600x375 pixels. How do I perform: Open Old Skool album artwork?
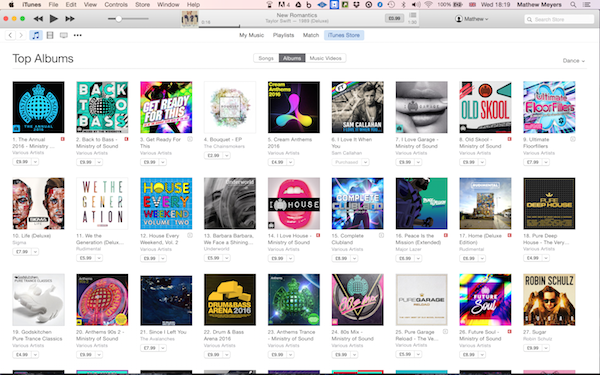pyautogui.click(x=485, y=107)
